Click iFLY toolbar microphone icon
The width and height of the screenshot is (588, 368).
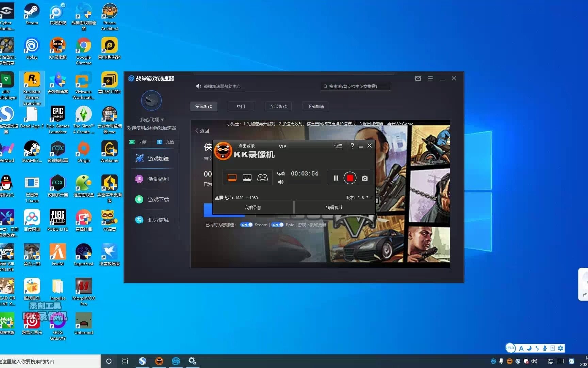point(545,348)
